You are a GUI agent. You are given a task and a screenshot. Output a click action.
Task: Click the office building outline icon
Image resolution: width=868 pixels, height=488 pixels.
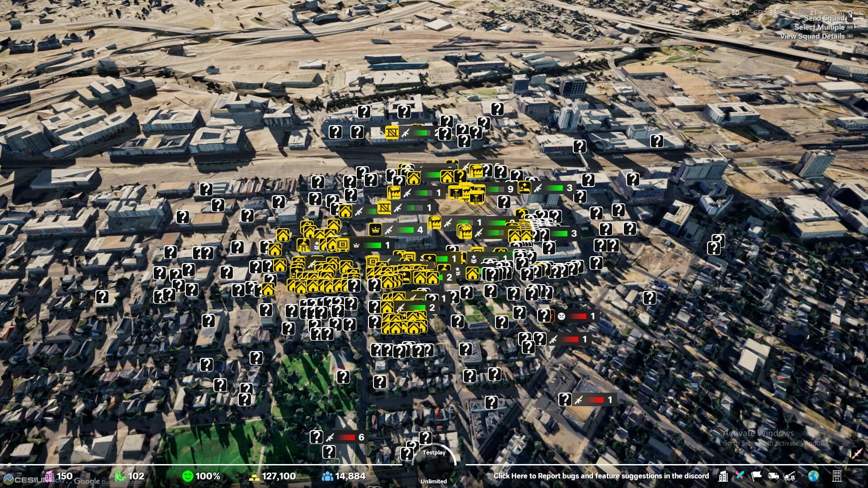837,476
